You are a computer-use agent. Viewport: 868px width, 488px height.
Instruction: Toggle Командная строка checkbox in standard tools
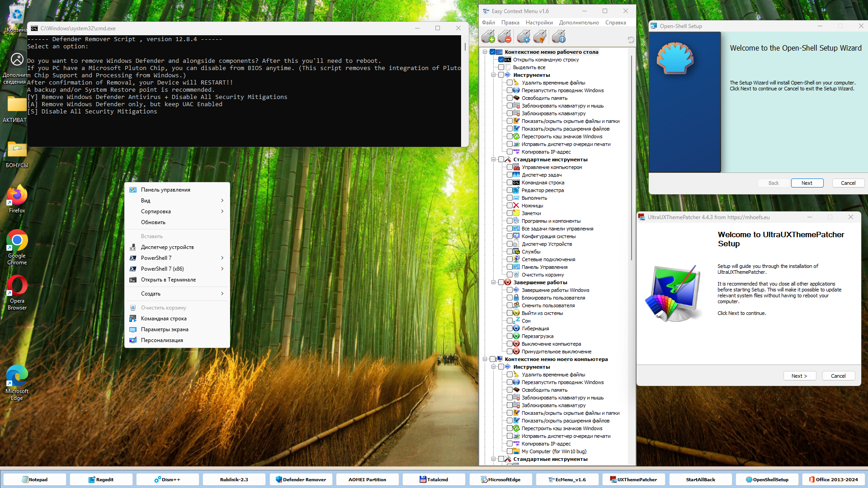509,183
